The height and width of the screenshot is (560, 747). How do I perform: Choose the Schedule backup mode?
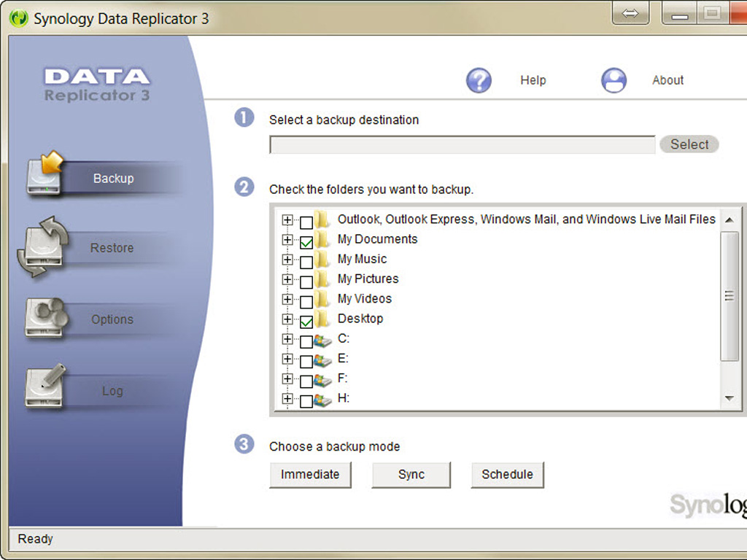click(x=508, y=475)
